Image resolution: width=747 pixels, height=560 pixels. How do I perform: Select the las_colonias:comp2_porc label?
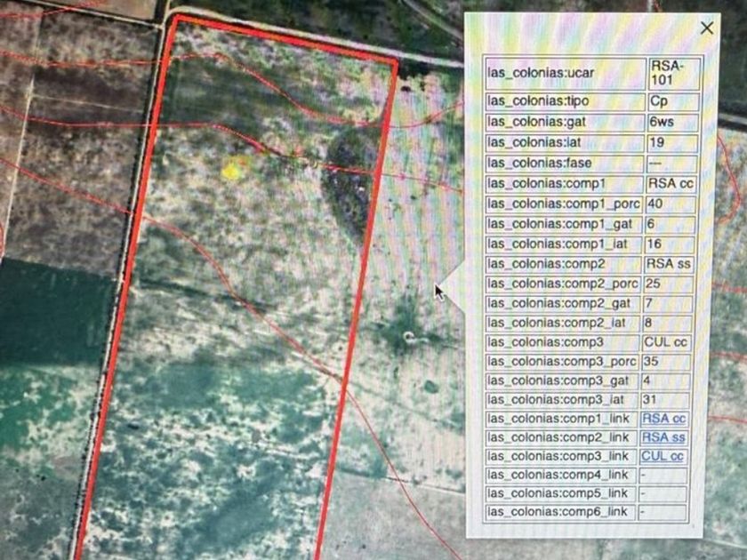[x=562, y=284]
